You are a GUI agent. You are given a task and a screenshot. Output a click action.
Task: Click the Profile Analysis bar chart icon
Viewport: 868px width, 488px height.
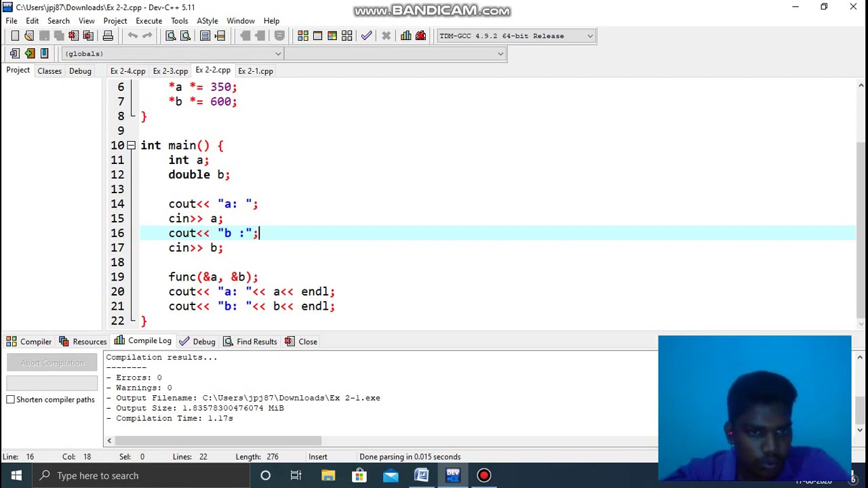(406, 36)
